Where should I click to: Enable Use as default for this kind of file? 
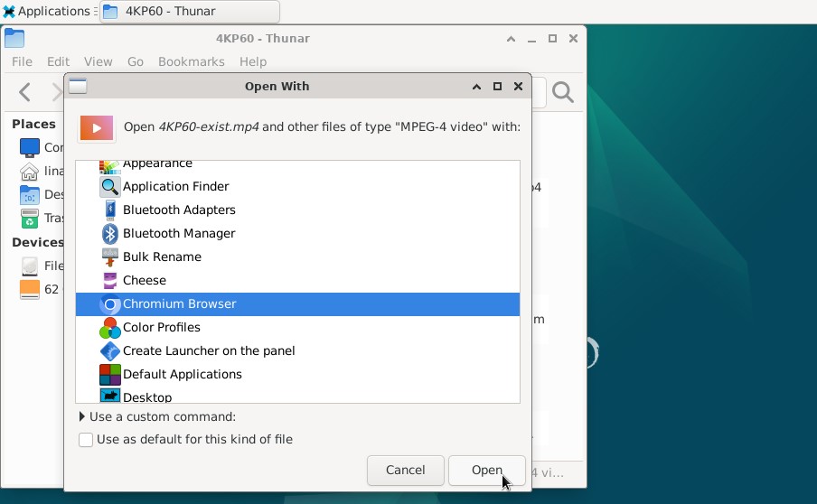(x=86, y=440)
